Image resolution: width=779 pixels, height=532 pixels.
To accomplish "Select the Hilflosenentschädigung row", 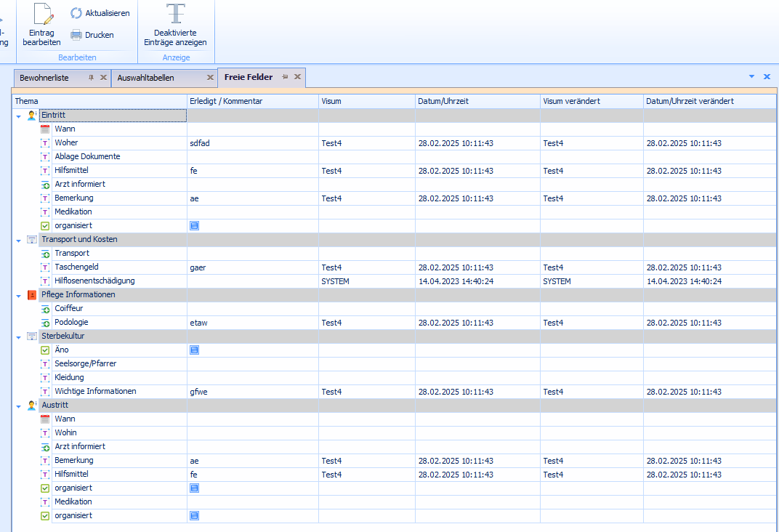I will click(x=94, y=281).
